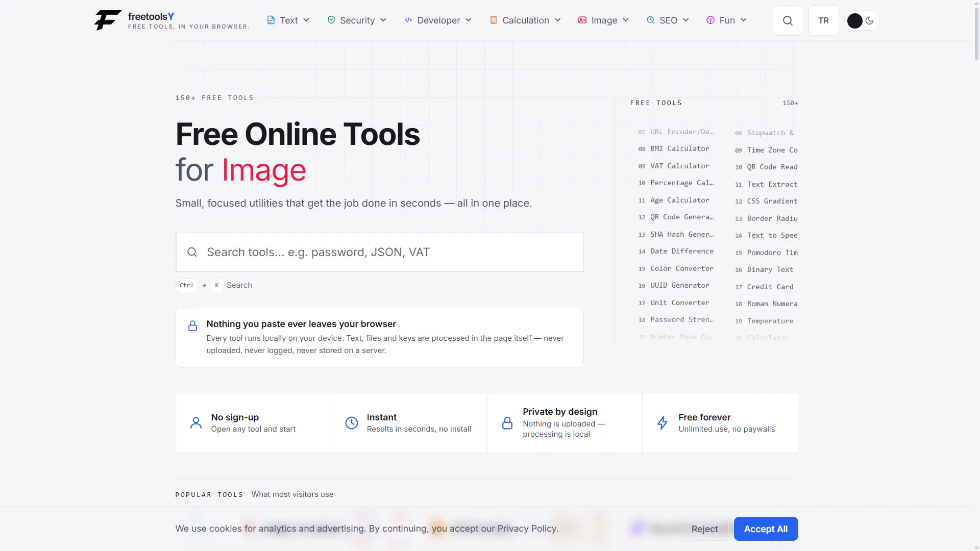Click the Developer code icon
The width and height of the screenshot is (980, 551).
[x=408, y=20]
